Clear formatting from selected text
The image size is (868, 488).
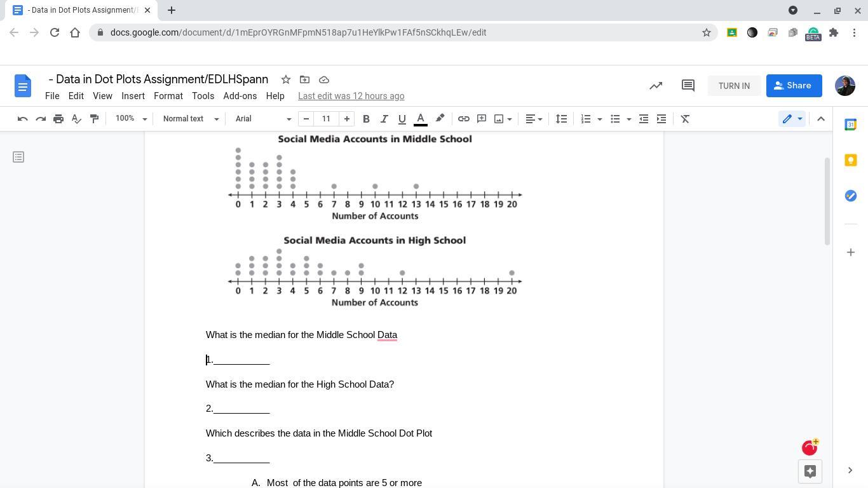685,119
